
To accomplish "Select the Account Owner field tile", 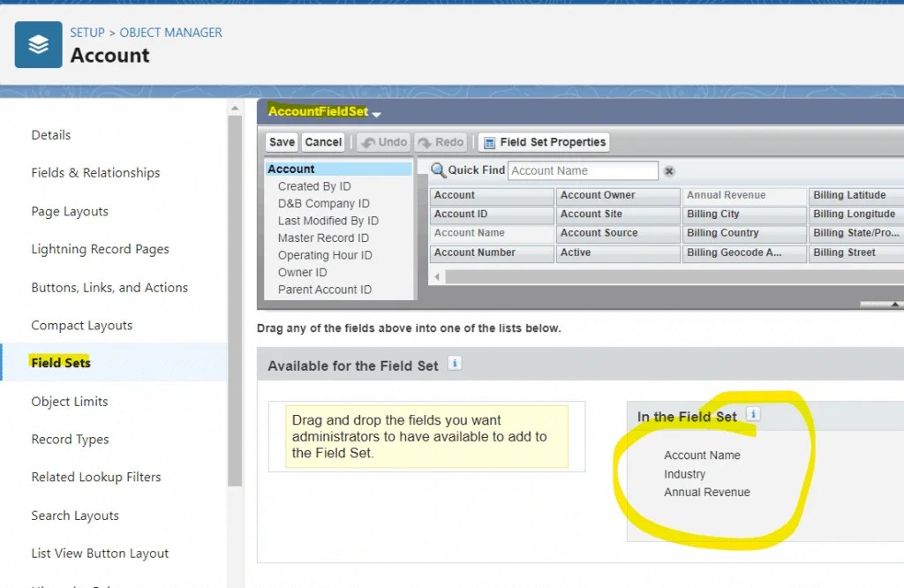I will coord(617,194).
